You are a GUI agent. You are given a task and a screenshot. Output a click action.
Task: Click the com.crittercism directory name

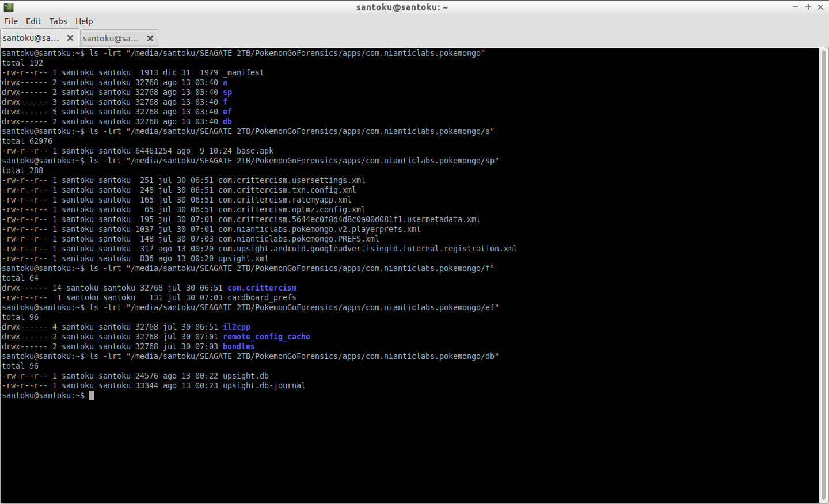click(x=262, y=288)
